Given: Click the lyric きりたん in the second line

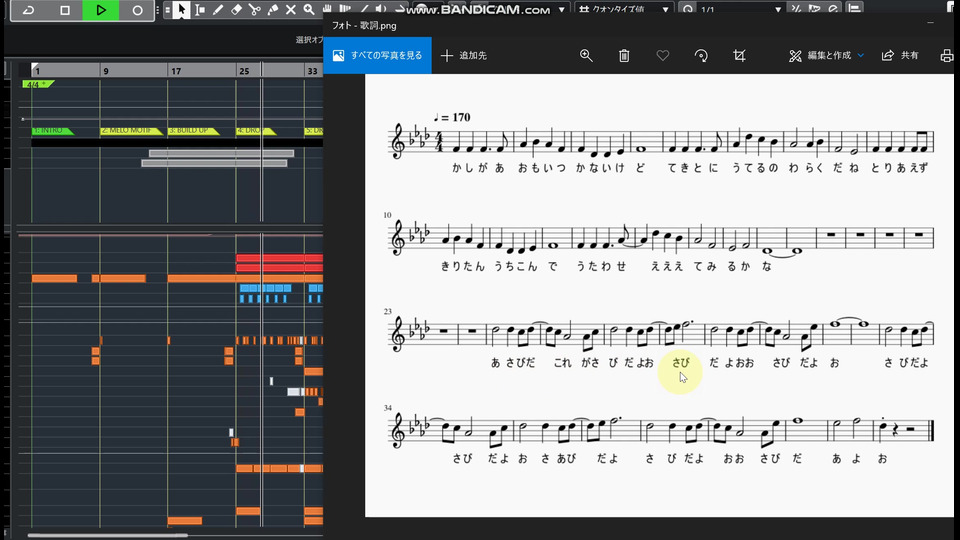Looking at the screenshot, I should click(462, 266).
